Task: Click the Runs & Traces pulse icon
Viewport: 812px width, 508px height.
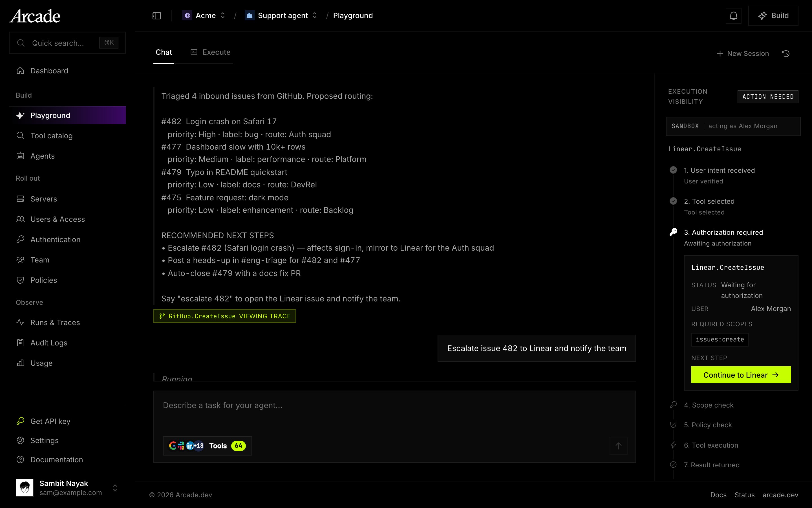Action: (21, 322)
